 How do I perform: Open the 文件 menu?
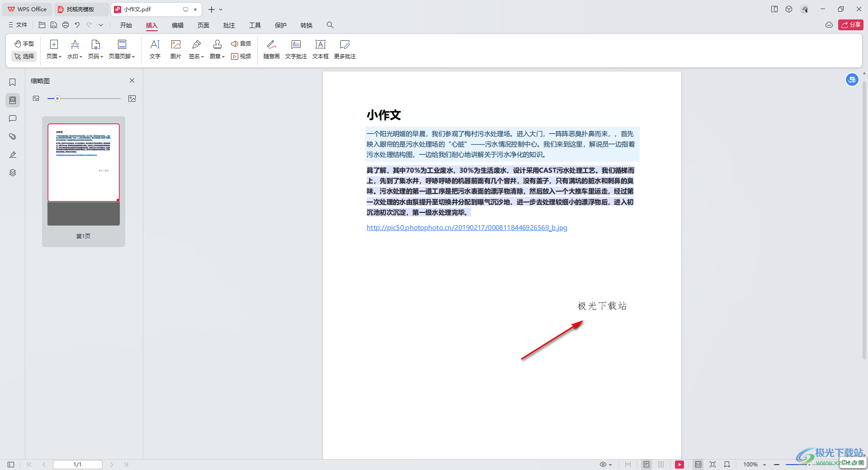click(18, 25)
